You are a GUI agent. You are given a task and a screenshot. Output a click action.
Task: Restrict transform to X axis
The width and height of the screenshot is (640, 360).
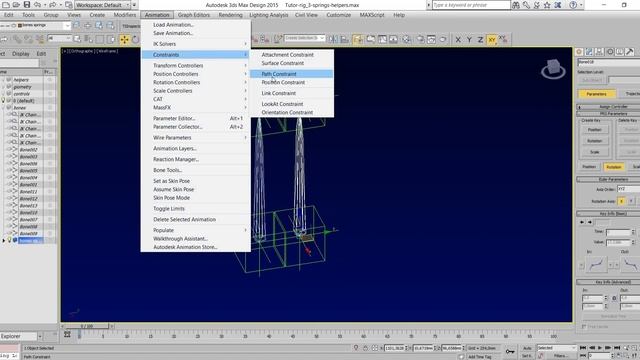(x=458, y=39)
